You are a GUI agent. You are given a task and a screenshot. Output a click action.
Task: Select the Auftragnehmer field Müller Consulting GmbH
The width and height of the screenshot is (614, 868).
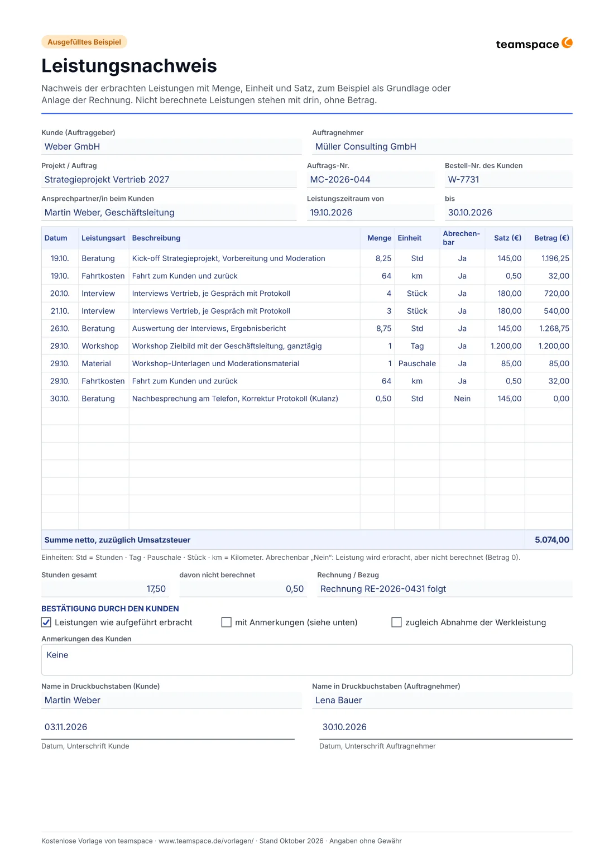point(442,147)
